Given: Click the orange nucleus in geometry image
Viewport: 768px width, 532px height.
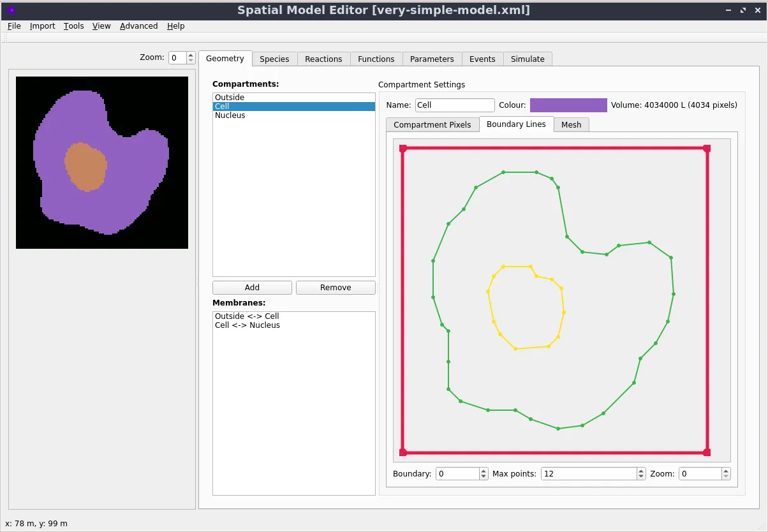Looking at the screenshot, I should [x=86, y=166].
